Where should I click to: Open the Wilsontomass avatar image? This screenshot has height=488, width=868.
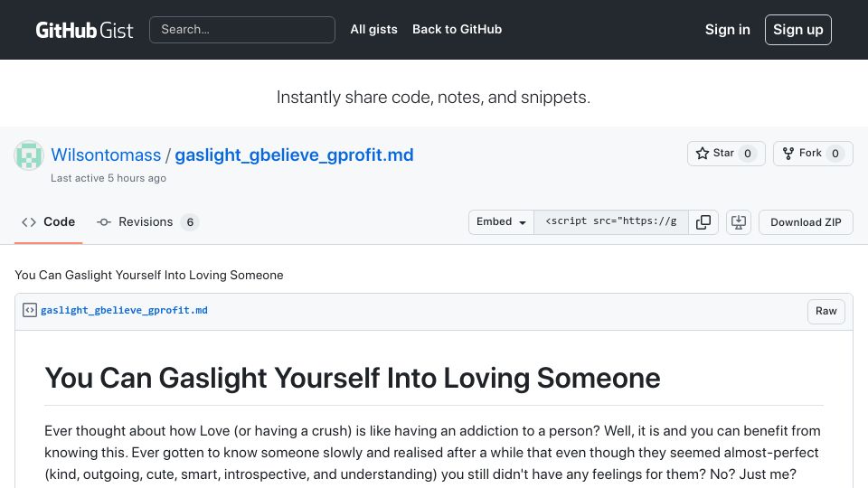pyautogui.click(x=29, y=155)
